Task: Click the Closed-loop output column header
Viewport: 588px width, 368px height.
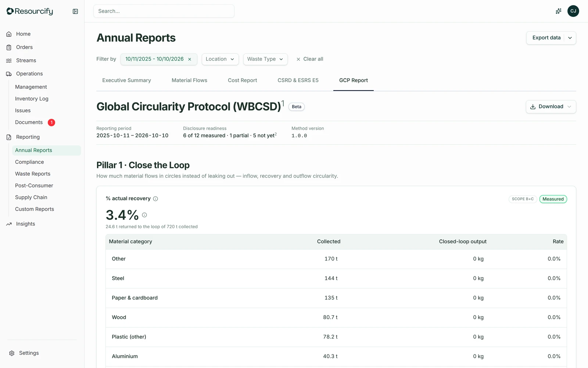Action: (x=463, y=242)
